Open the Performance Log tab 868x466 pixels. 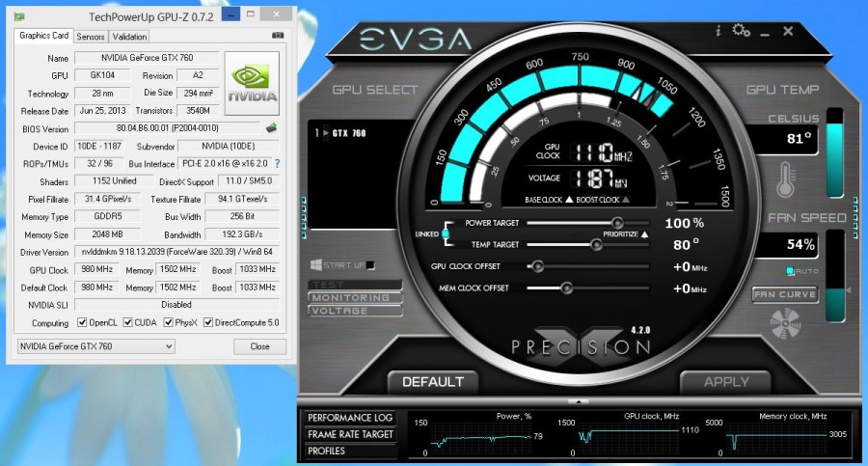(x=350, y=418)
